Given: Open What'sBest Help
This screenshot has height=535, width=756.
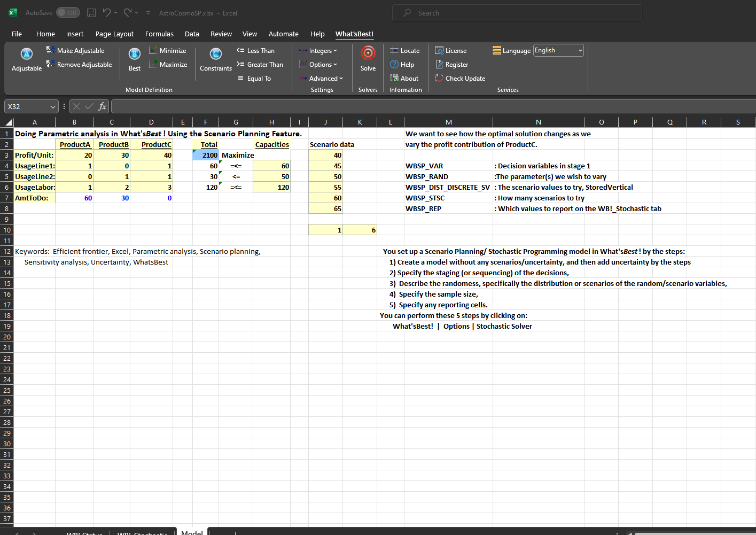Looking at the screenshot, I should 402,64.
